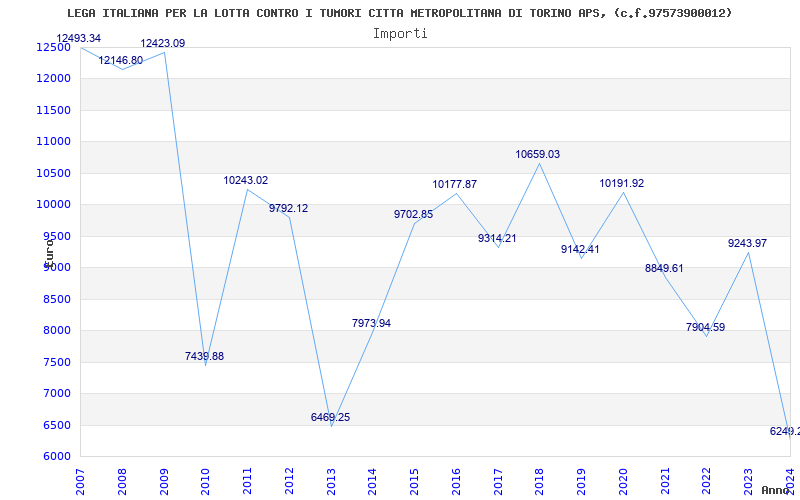This screenshot has height=500, width=800.
Task: Click y-axis value 12000
Action: click(x=53, y=79)
